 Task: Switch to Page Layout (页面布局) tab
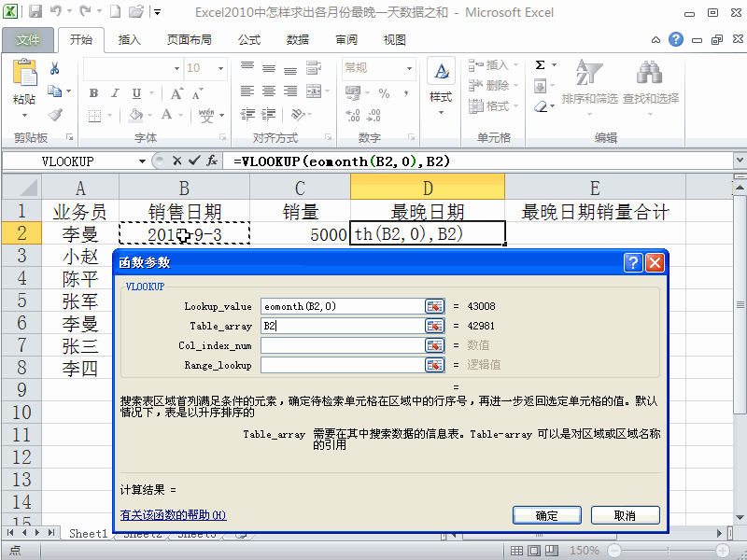(190, 40)
